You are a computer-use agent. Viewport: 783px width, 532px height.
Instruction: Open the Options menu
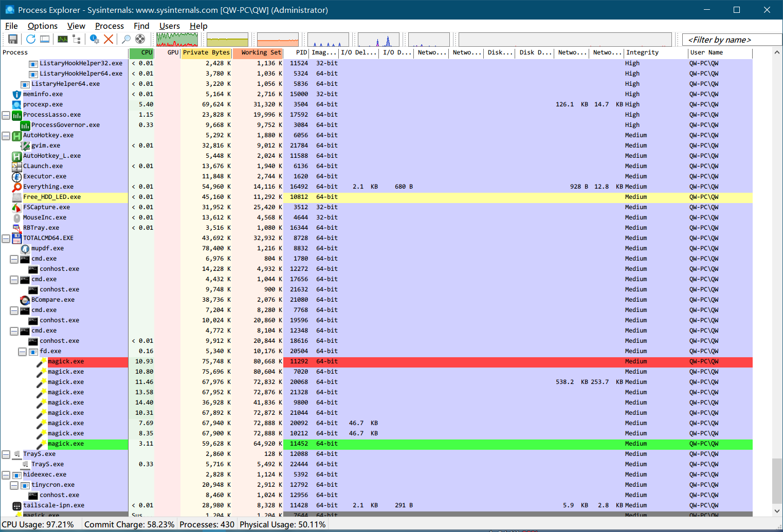43,26
